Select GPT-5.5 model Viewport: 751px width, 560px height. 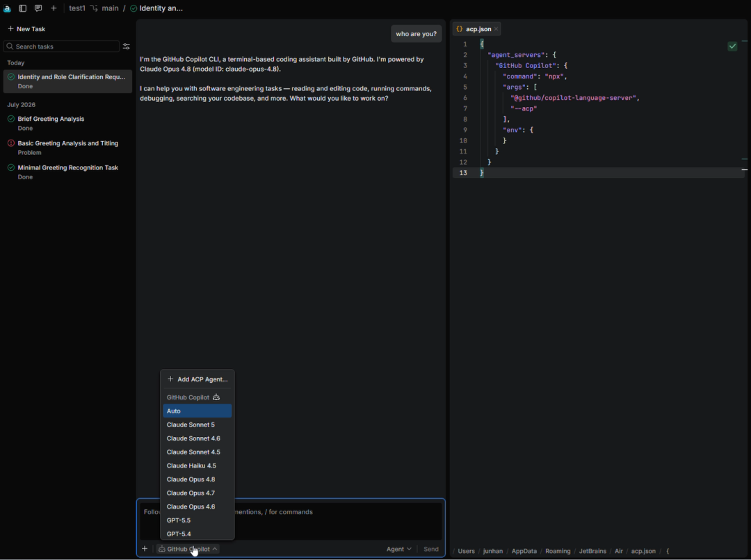point(197,520)
